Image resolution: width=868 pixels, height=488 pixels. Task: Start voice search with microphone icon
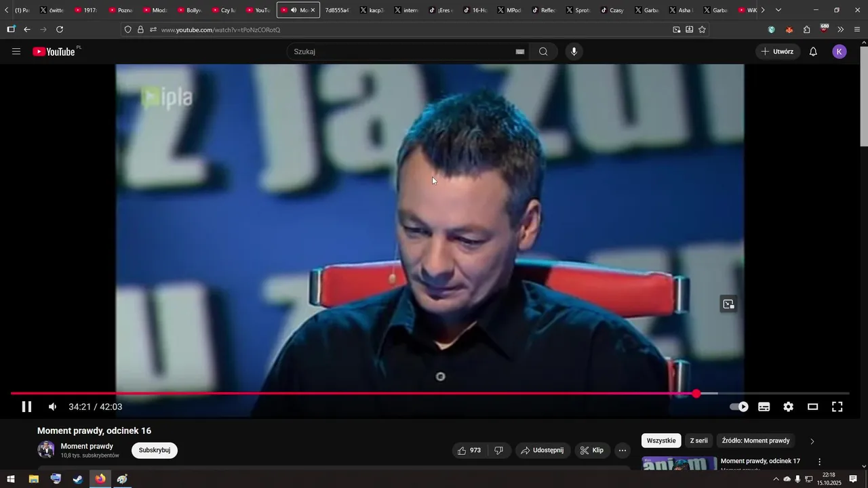tap(574, 52)
